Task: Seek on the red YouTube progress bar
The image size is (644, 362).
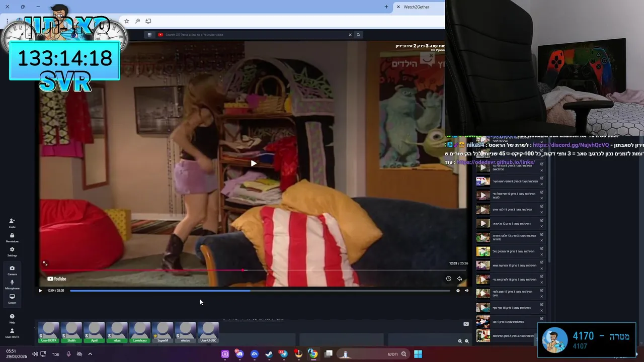Action: pos(254,270)
